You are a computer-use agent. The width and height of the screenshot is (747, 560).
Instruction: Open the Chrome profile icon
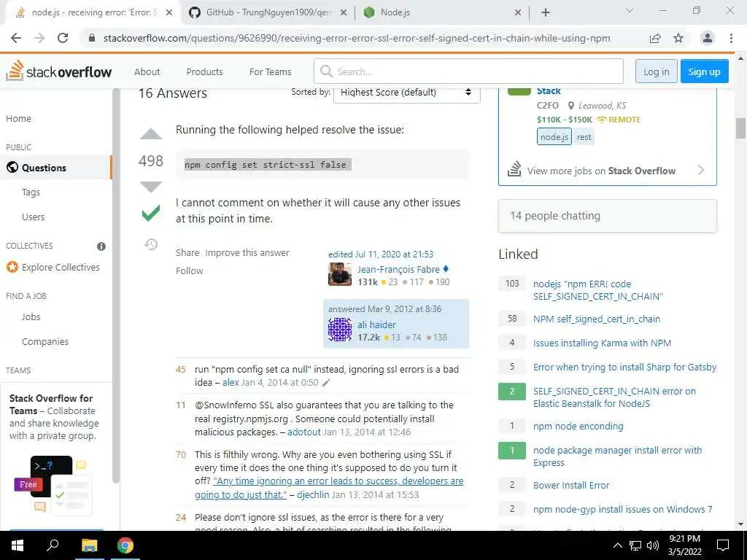pyautogui.click(x=708, y=38)
